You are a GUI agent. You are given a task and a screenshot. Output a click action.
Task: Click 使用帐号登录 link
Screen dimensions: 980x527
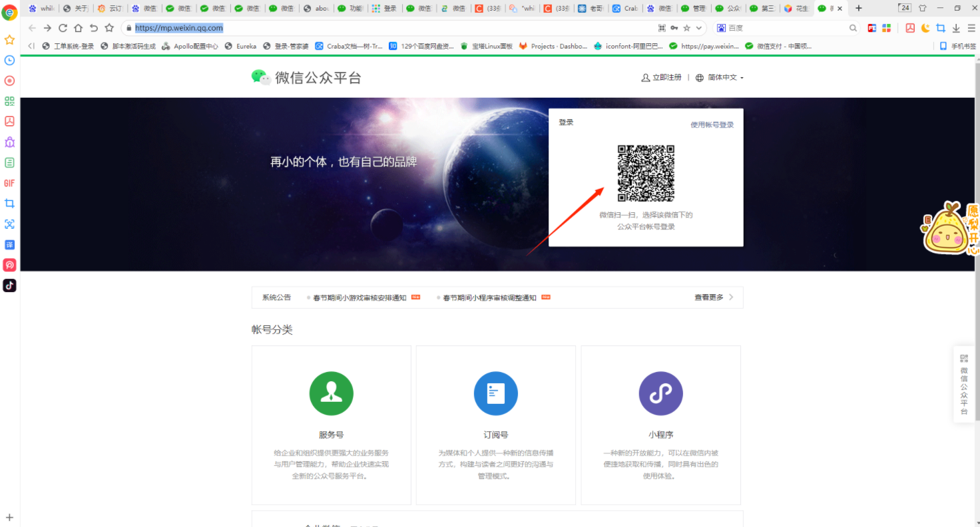(712, 124)
